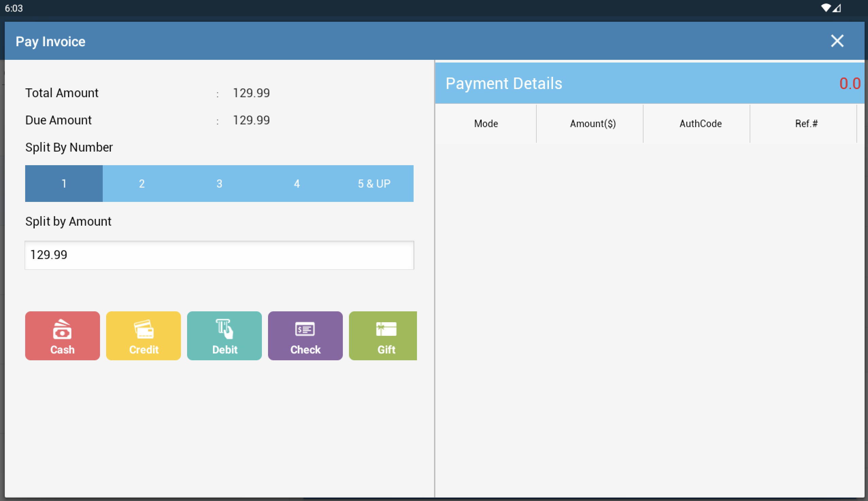The image size is (868, 501).
Task: Tap the cellular signal status icon
Action: (x=837, y=8)
